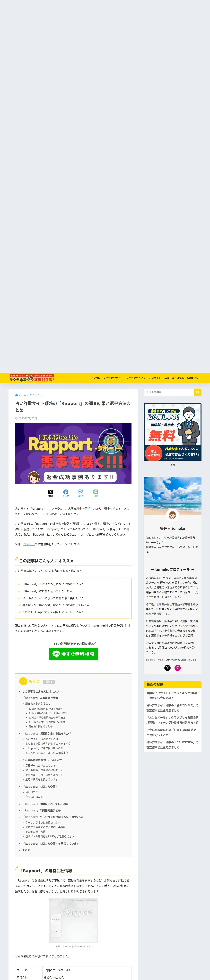
Task: Follow the コメント link in intro
Action: tap(29, 544)
